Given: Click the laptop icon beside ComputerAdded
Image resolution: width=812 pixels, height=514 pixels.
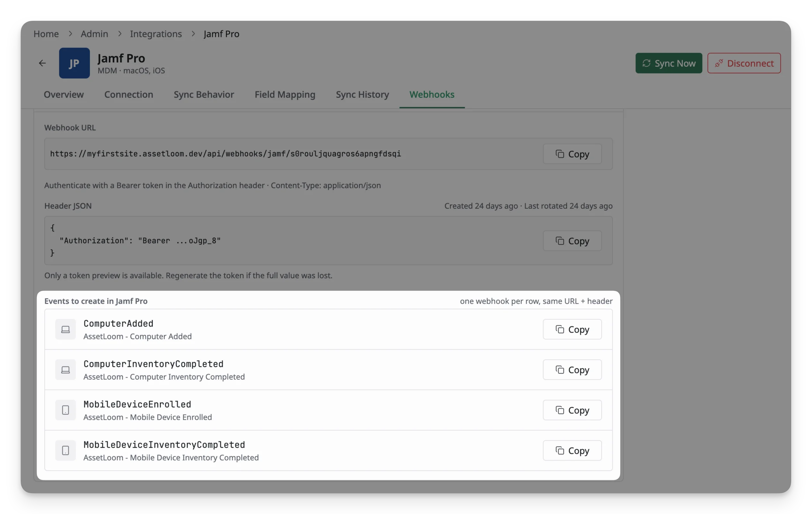Looking at the screenshot, I should pyautogui.click(x=65, y=329).
